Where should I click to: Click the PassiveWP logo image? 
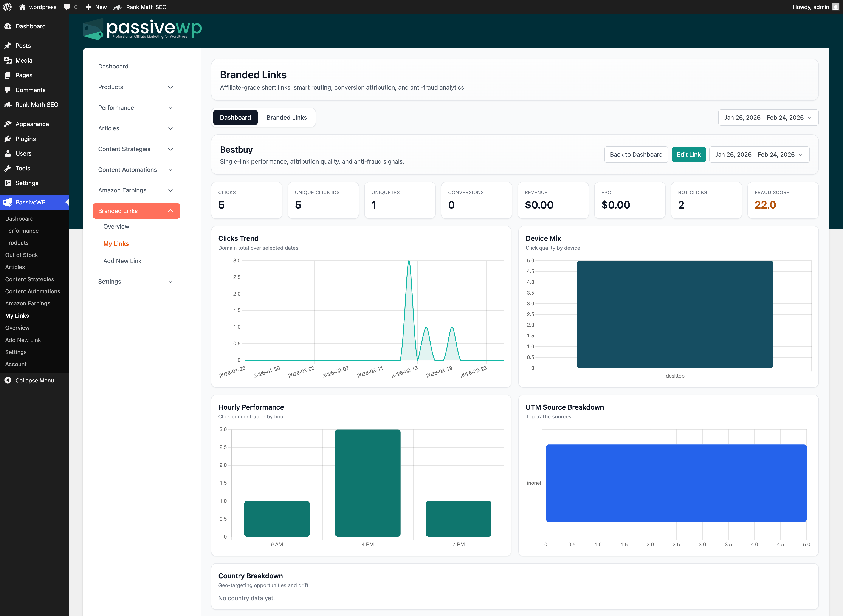(x=142, y=29)
